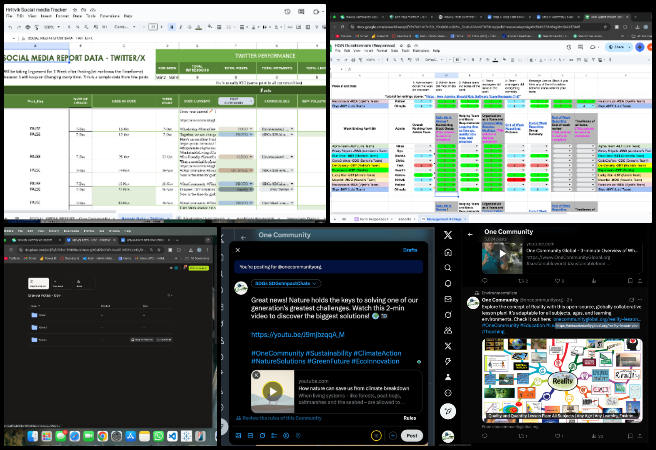Image resolution: width=656 pixels, height=450 pixels.
Task: Open account avatar at the X sidebar bottom
Action: 448,436
